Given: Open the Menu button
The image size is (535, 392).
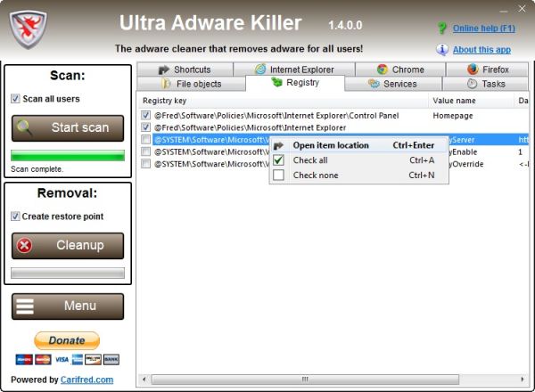Looking at the screenshot, I should click(68, 306).
